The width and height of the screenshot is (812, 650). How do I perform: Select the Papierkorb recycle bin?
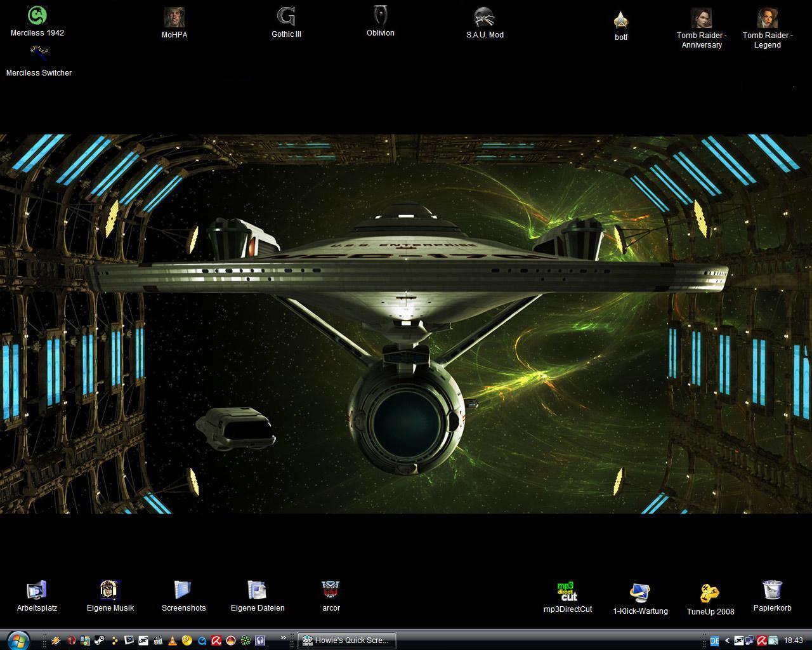[772, 597]
